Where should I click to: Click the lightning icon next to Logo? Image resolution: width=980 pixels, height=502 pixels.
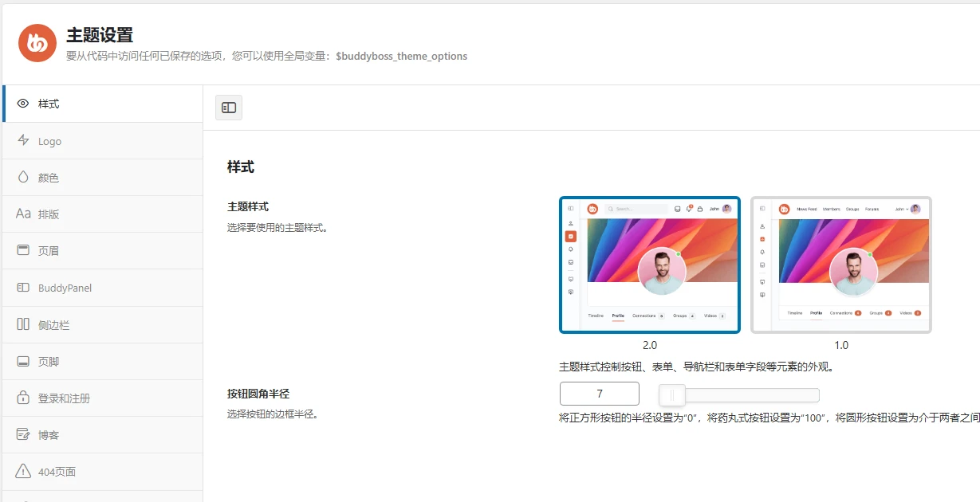[x=22, y=141]
